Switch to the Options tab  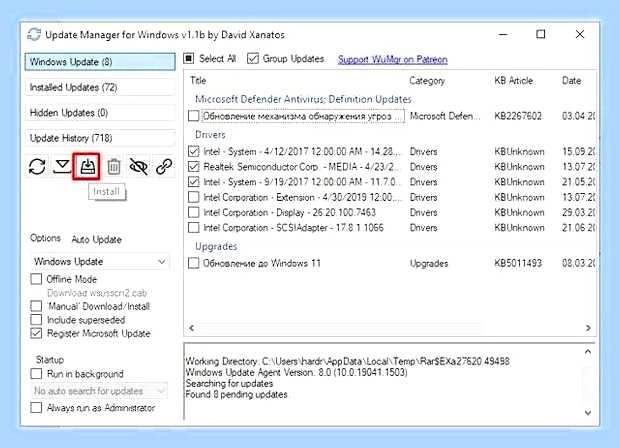(x=45, y=238)
